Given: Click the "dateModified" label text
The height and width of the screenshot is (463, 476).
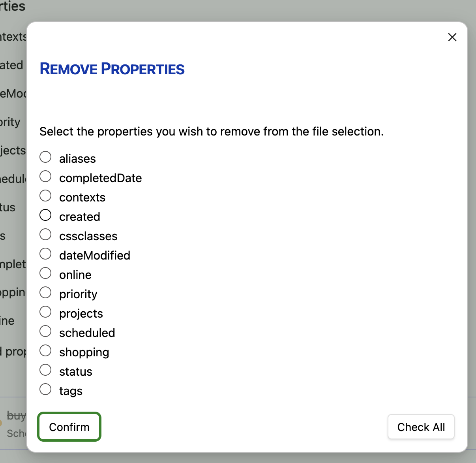Looking at the screenshot, I should tap(94, 256).
